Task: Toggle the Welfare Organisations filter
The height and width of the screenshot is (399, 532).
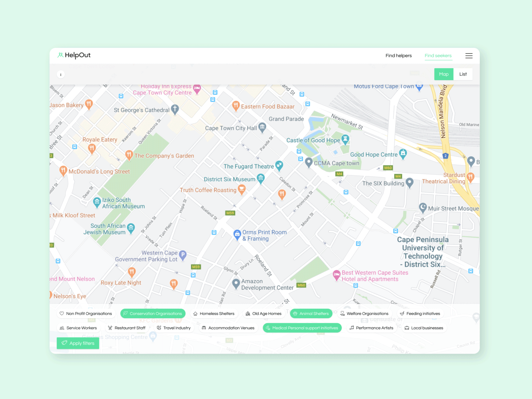Action: pos(364,314)
